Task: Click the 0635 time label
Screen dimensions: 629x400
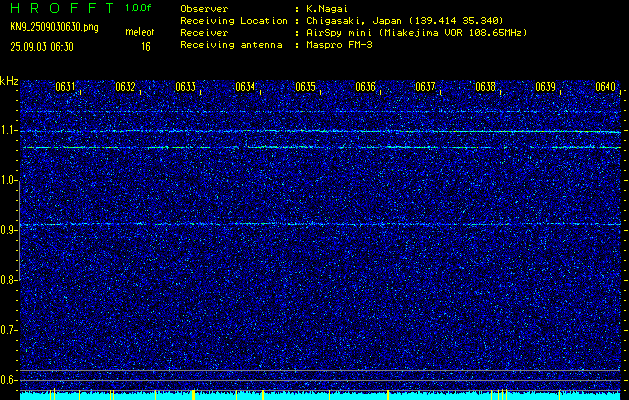Action: [x=305, y=87]
